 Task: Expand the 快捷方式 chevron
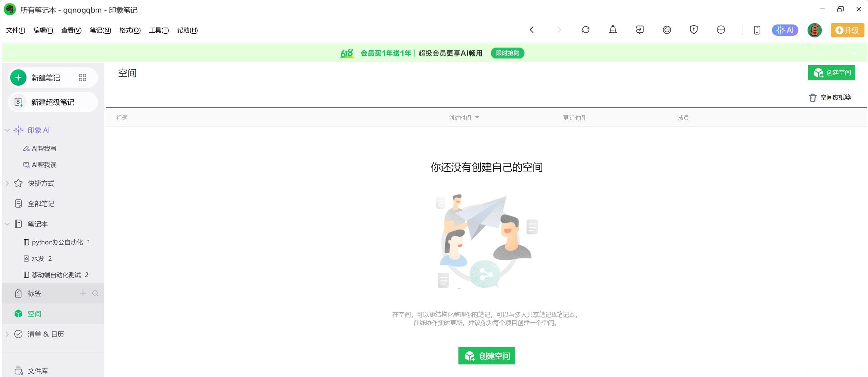(7, 183)
